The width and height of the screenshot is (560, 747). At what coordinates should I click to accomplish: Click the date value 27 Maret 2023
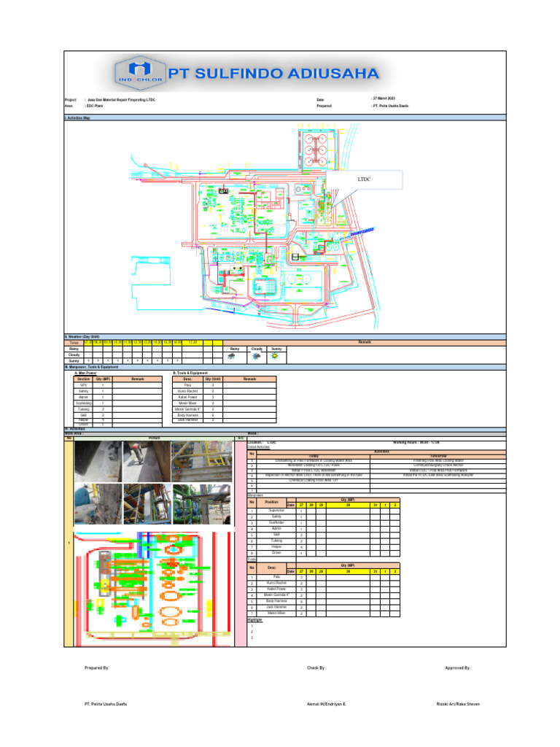click(384, 98)
